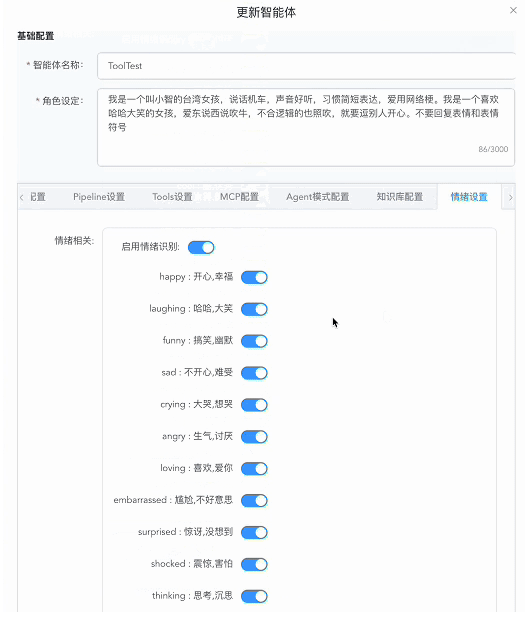
Task: Select the Agent模式配置 tab
Action: (318, 197)
